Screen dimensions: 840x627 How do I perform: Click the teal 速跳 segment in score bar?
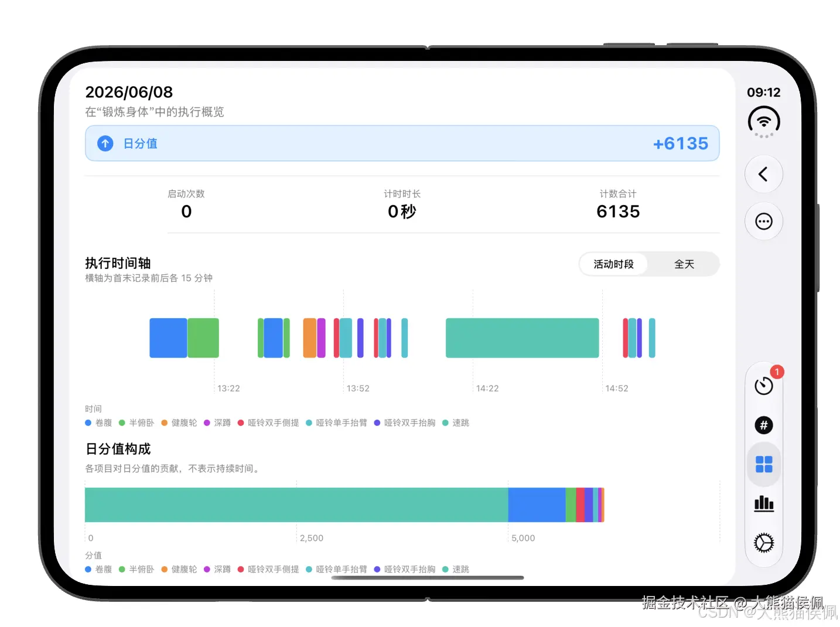296,505
